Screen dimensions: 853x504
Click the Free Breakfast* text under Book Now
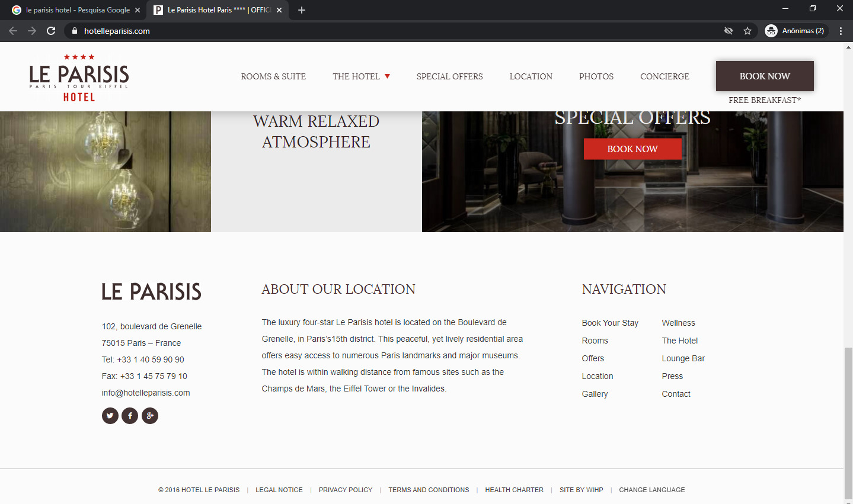click(x=765, y=100)
